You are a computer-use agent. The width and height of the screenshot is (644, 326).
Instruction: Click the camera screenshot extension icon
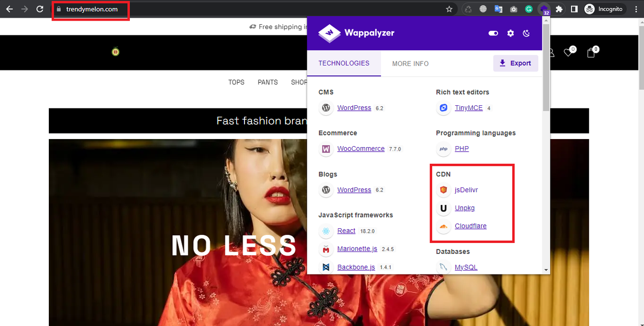coord(513,9)
